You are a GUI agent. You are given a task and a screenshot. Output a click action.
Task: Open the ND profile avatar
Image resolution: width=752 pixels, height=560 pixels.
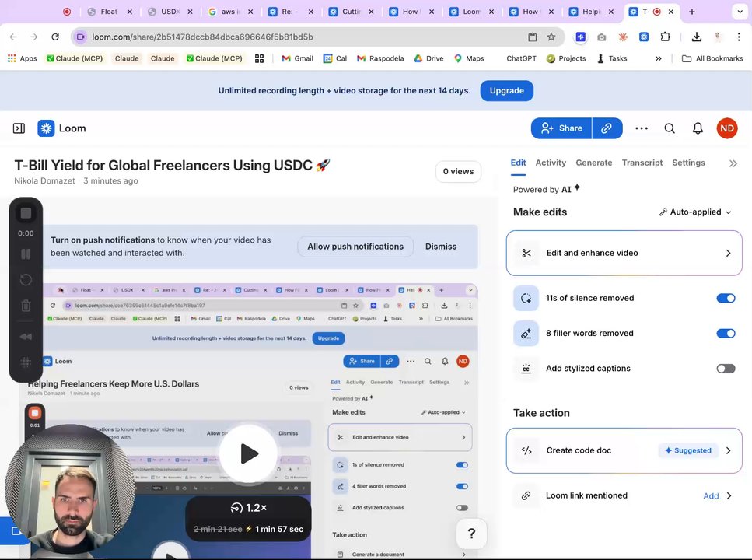(x=727, y=128)
